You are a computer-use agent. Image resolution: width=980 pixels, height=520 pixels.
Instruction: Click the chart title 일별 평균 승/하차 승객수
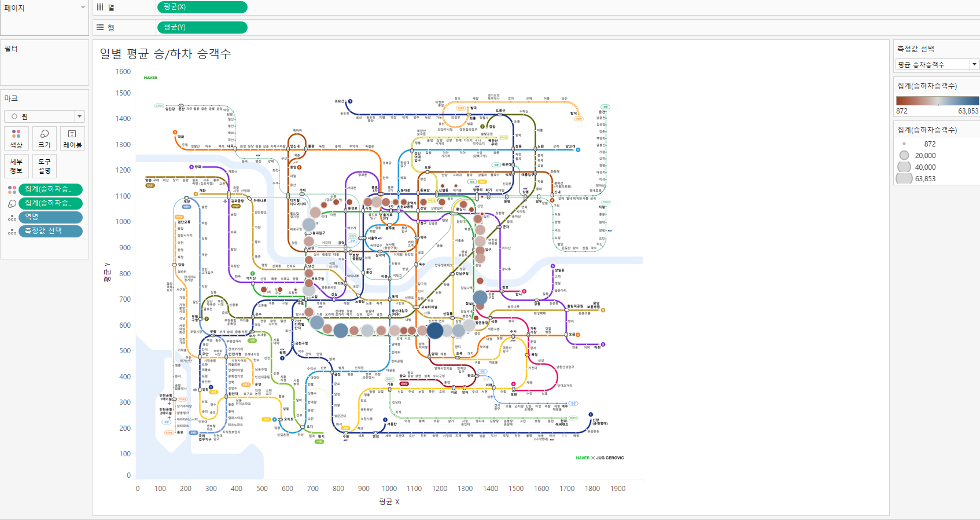click(x=165, y=54)
